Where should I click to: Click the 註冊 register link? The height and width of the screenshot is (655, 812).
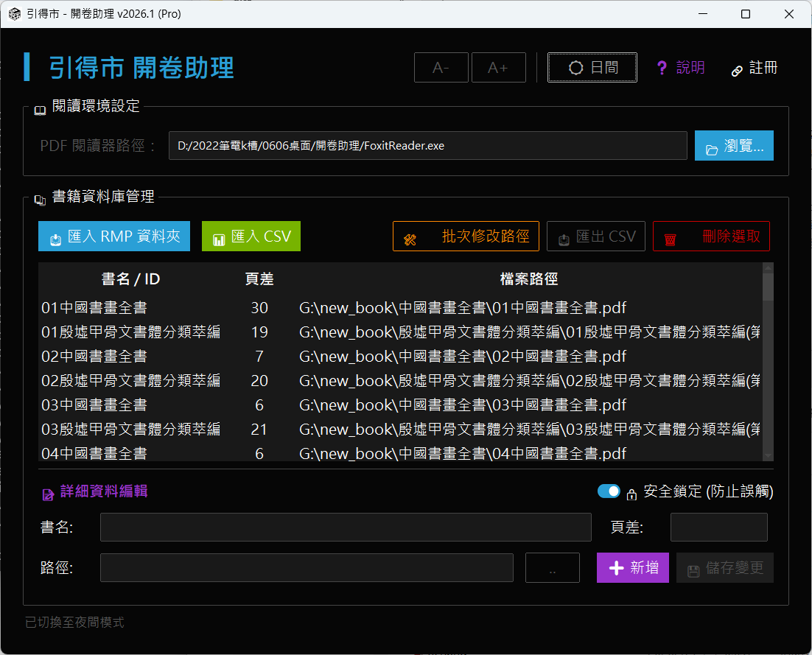pyautogui.click(x=754, y=68)
